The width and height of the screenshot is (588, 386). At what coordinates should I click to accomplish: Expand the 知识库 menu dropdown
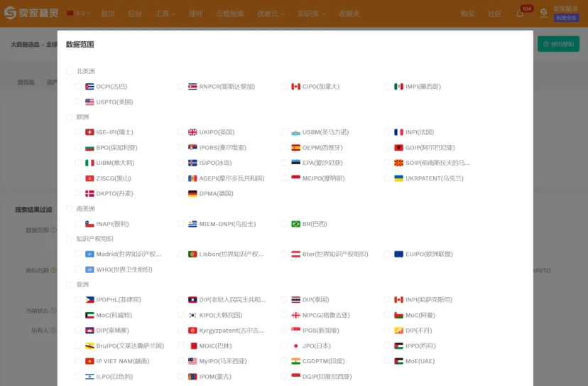click(x=312, y=14)
